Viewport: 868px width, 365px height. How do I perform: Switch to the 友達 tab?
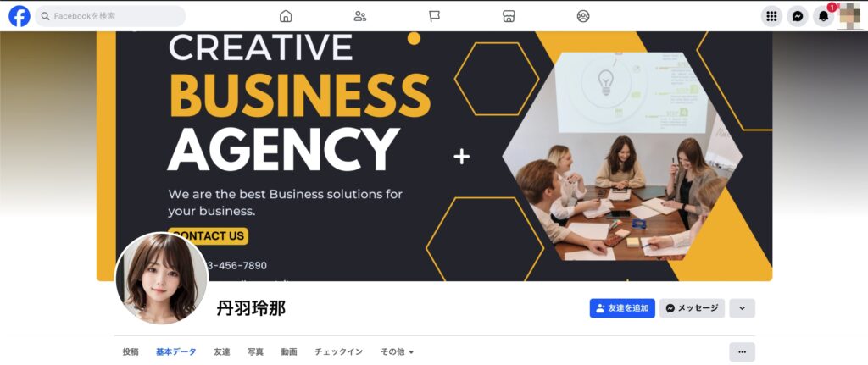(222, 351)
